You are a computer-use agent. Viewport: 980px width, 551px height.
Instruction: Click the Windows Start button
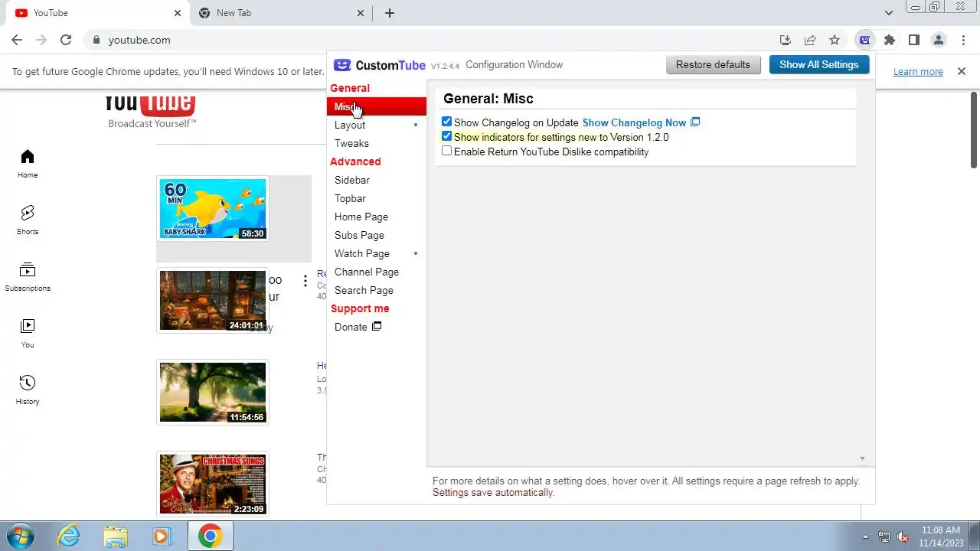(21, 536)
